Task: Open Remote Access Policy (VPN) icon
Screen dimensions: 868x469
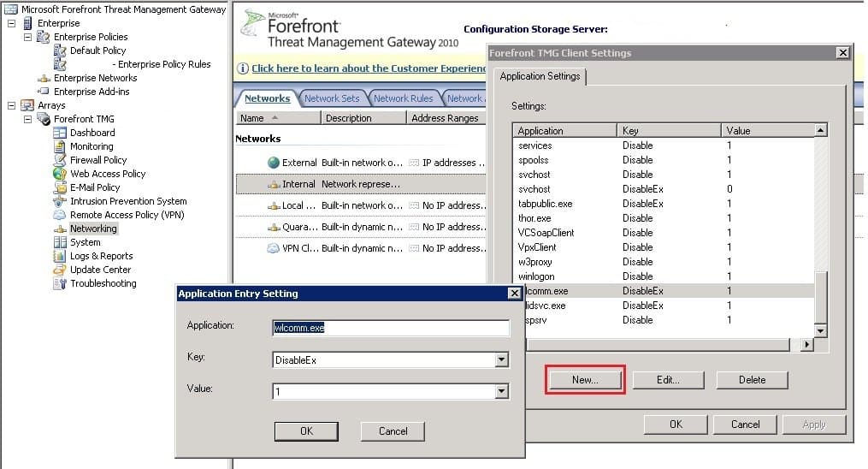Action: click(x=60, y=215)
